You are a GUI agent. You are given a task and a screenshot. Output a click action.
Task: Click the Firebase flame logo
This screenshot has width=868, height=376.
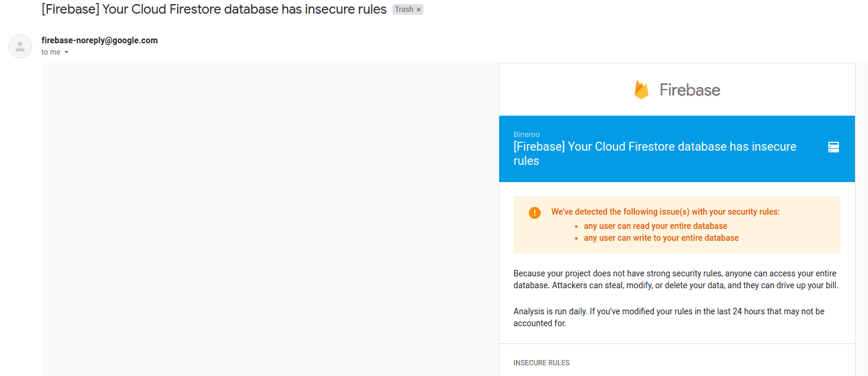pos(641,90)
